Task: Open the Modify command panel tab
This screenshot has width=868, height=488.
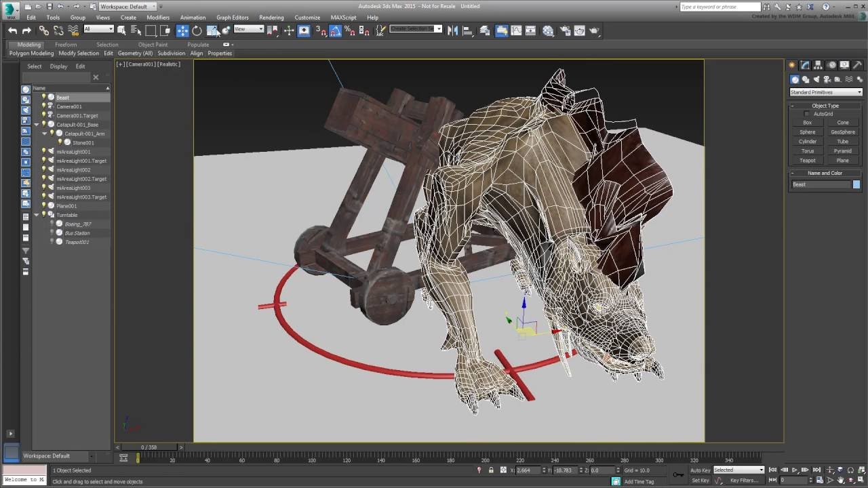Action: tap(805, 65)
